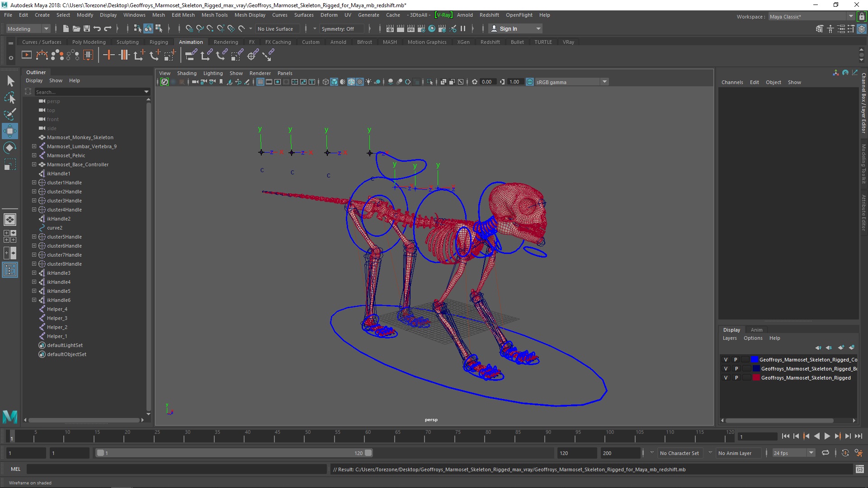
Task: Toggle playback P on Geoffroys_Marmoset_Skeleton_Rigged layer
Action: 736,378
